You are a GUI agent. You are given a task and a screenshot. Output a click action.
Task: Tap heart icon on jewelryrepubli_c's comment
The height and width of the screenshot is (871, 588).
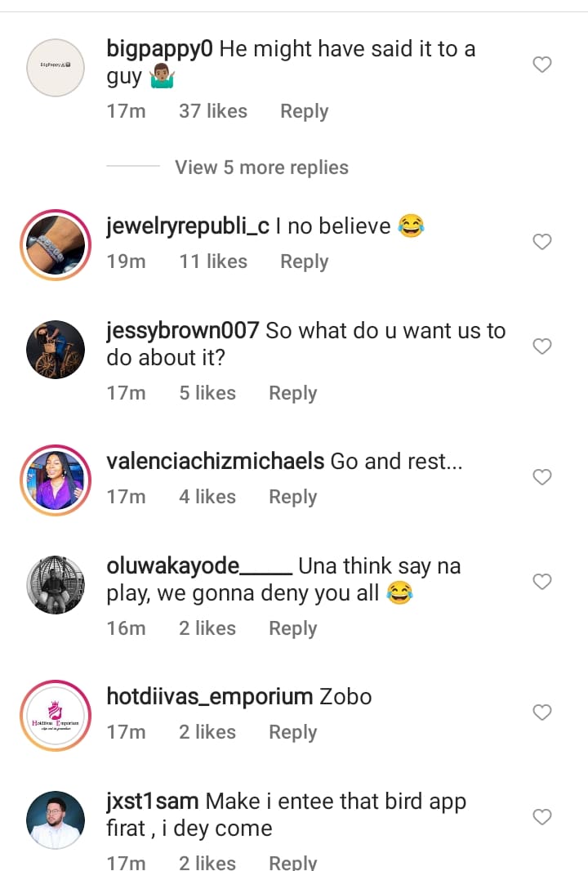542,242
